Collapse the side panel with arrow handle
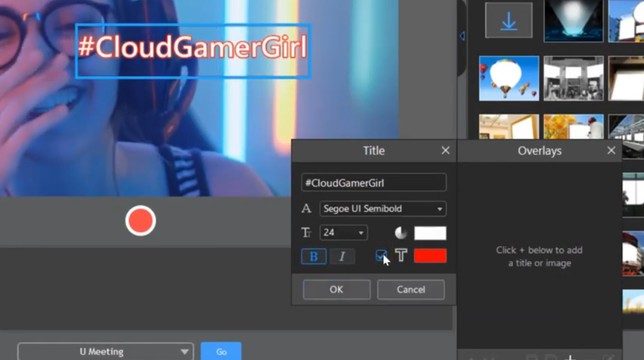The width and height of the screenshot is (644, 360). (462, 36)
